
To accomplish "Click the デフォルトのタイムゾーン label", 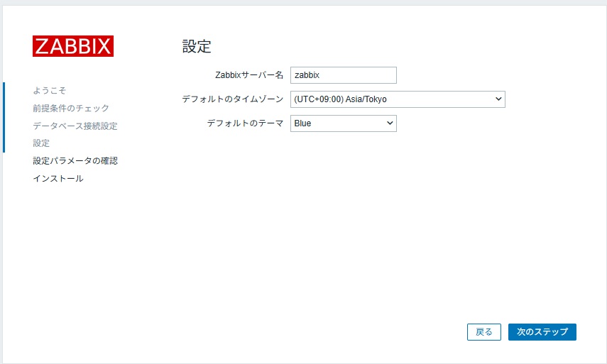I will tap(233, 99).
